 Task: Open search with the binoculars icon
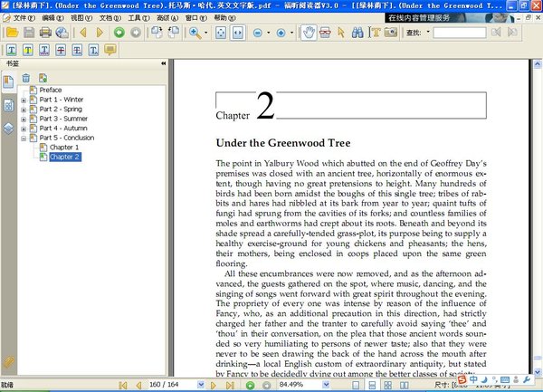(357, 33)
